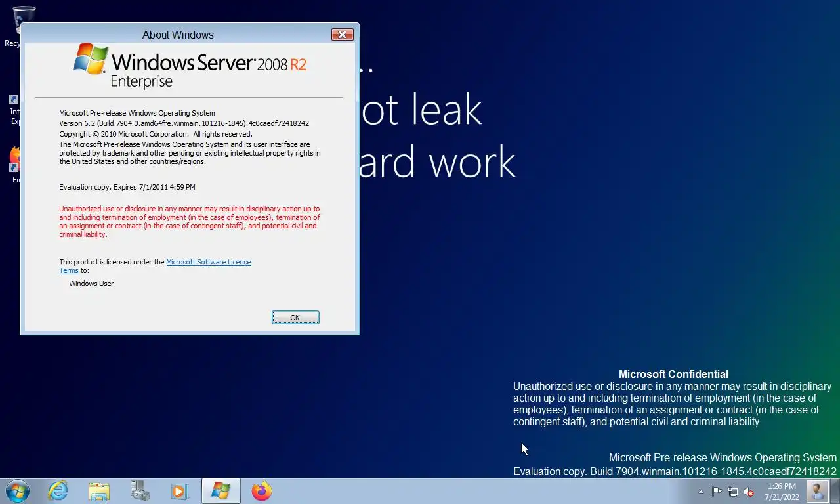The image size is (840, 504).
Task: Open the Action Center flag icon
Action: [x=717, y=492]
